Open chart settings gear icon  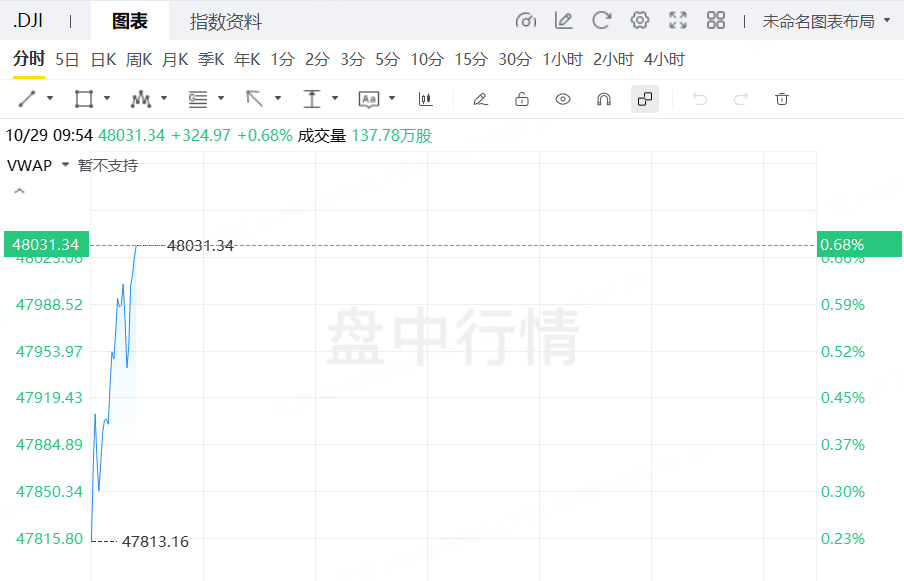pos(640,20)
